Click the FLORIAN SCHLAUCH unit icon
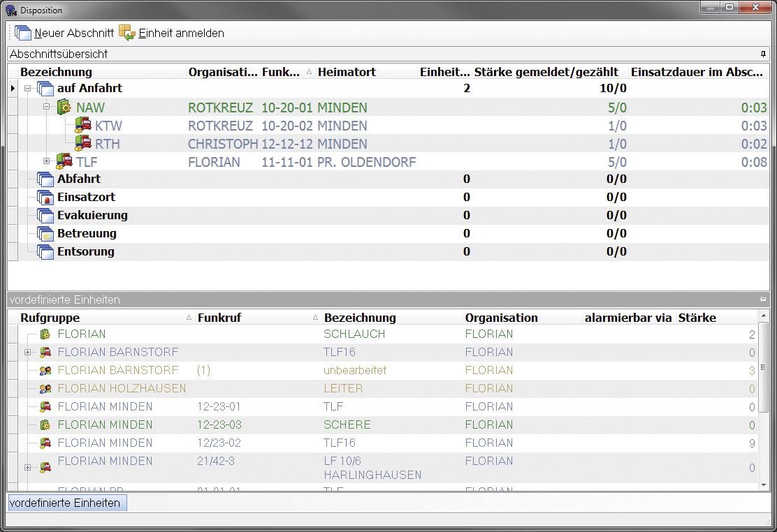The image size is (777, 532). pyautogui.click(x=45, y=334)
